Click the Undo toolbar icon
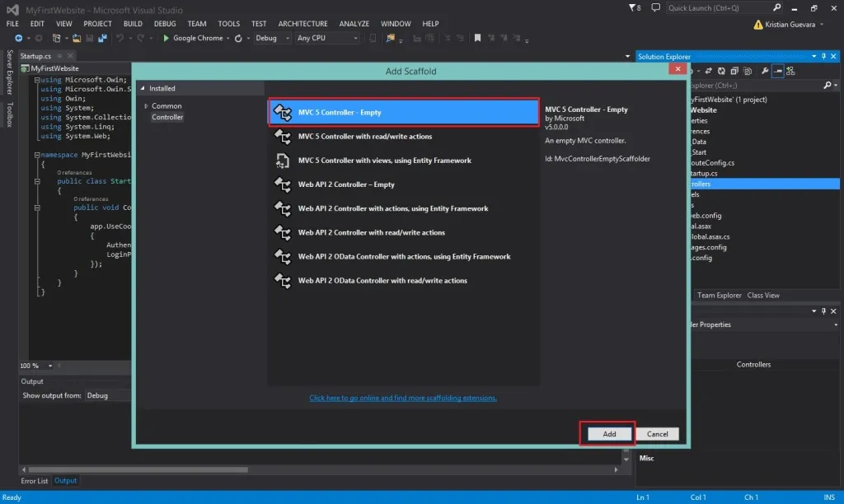This screenshot has height=504, width=844. click(x=120, y=38)
